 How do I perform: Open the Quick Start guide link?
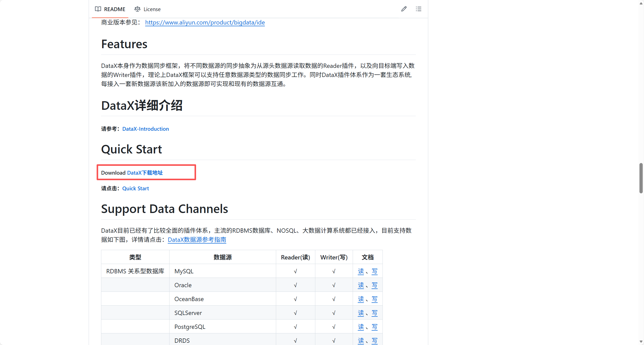[x=135, y=189]
